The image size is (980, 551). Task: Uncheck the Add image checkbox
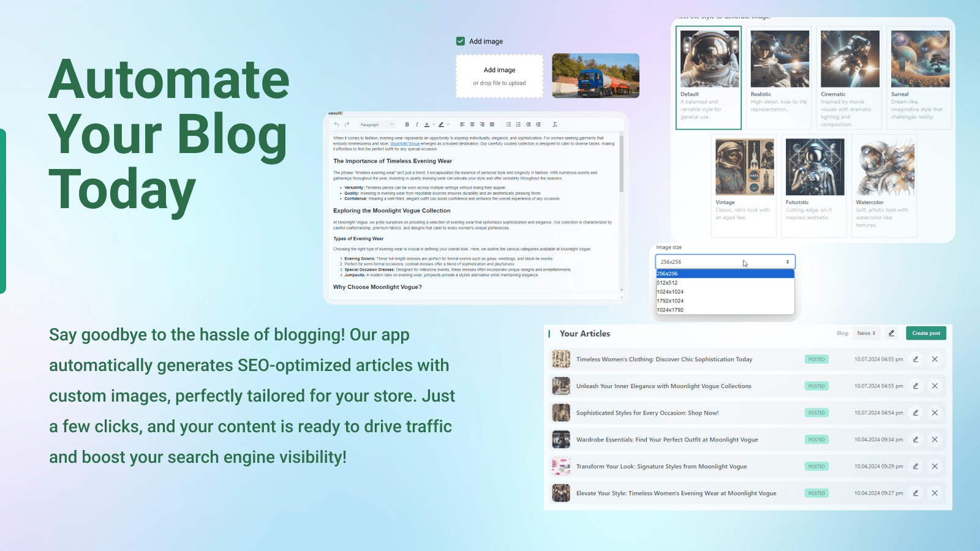point(460,40)
